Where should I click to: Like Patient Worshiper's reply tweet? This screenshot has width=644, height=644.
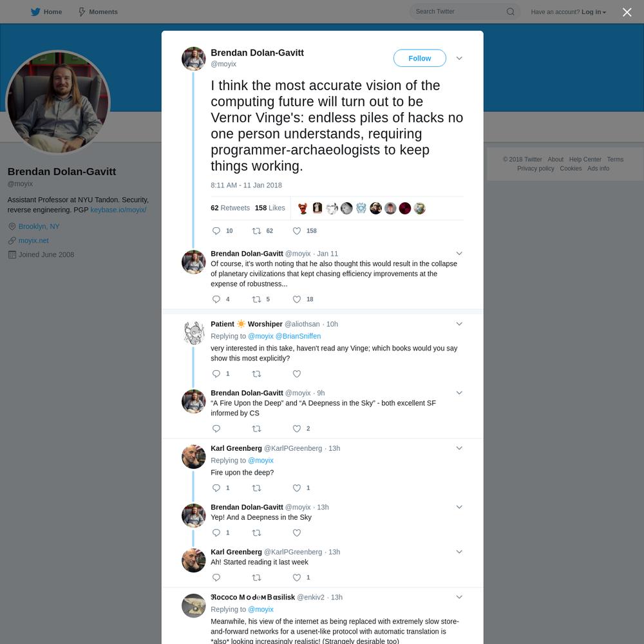point(296,374)
